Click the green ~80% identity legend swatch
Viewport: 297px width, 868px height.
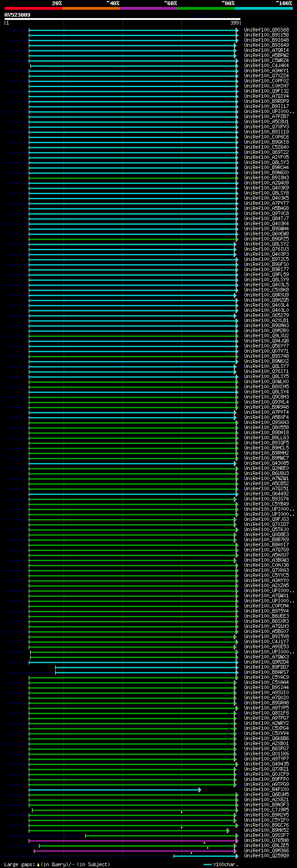[206, 8]
